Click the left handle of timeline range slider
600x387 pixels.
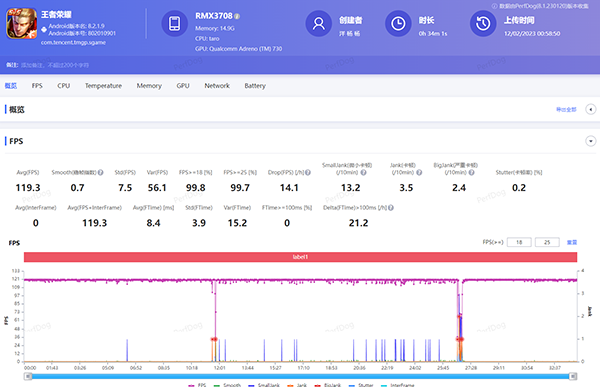[28, 377]
